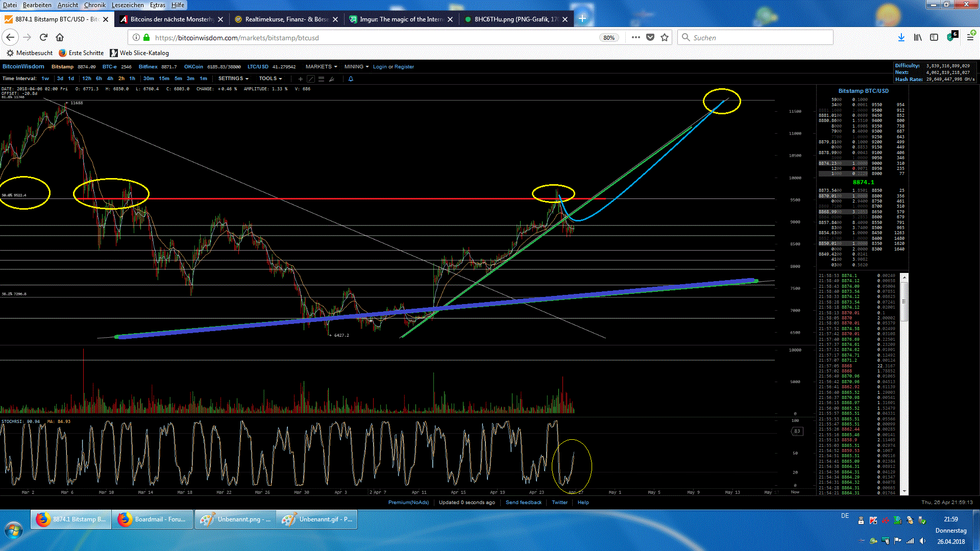This screenshot has height=551, width=980.
Task: Reload the current page
Action: click(x=43, y=37)
